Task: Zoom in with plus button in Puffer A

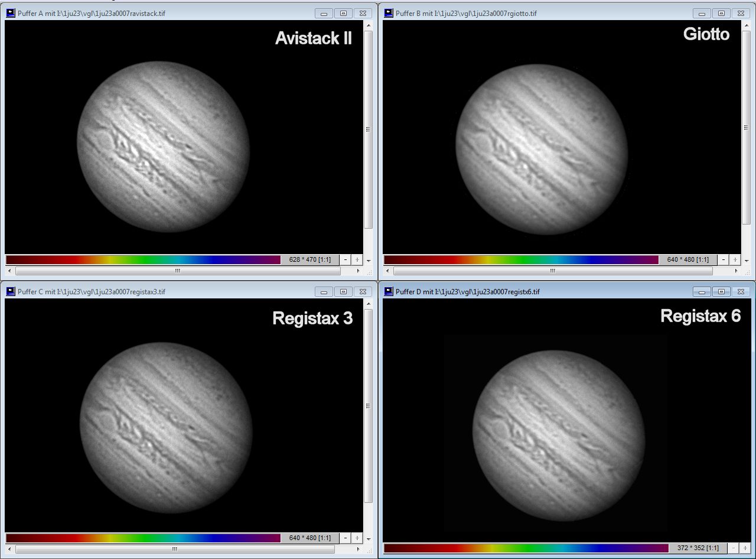Action: tap(357, 260)
